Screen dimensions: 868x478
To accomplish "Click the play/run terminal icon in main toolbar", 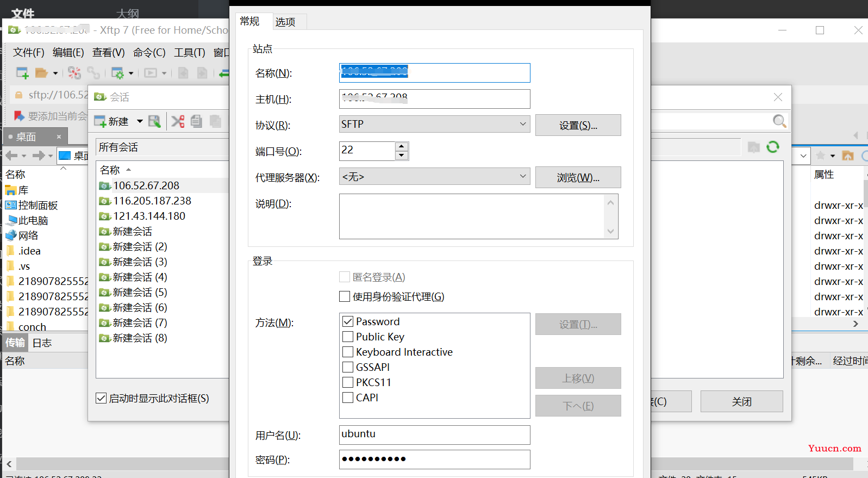I will [x=151, y=73].
